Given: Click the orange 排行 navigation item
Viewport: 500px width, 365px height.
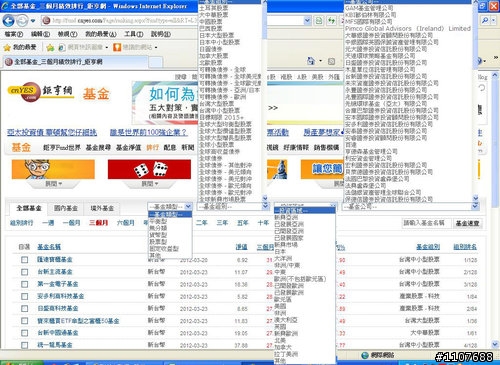Looking at the screenshot, I should click(x=152, y=147).
